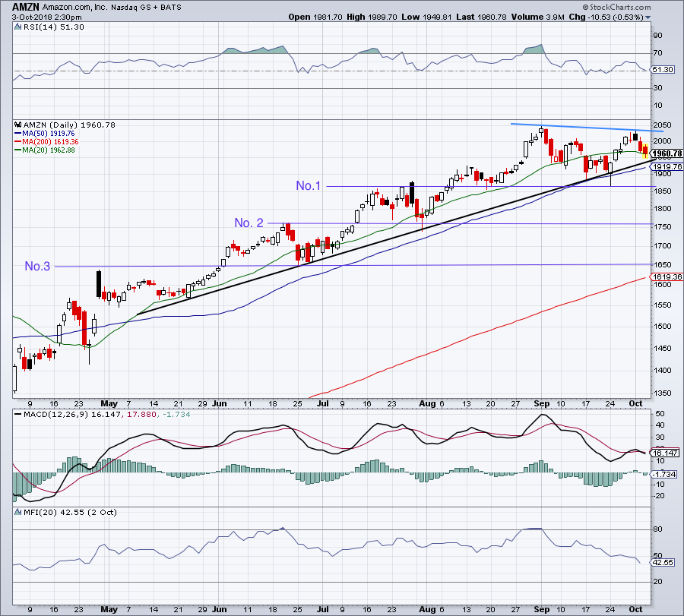This screenshot has width=684, height=616.
Task: Select the MA(50) 1919.76 legend entry
Action: (x=45, y=134)
